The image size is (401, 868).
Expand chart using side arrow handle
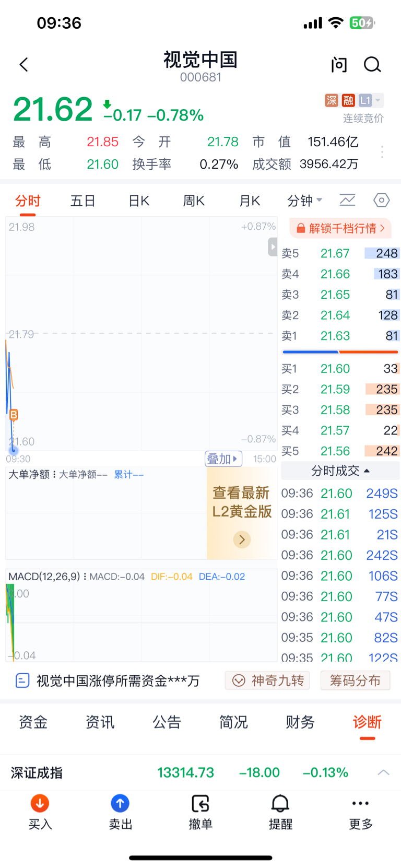coord(273,247)
